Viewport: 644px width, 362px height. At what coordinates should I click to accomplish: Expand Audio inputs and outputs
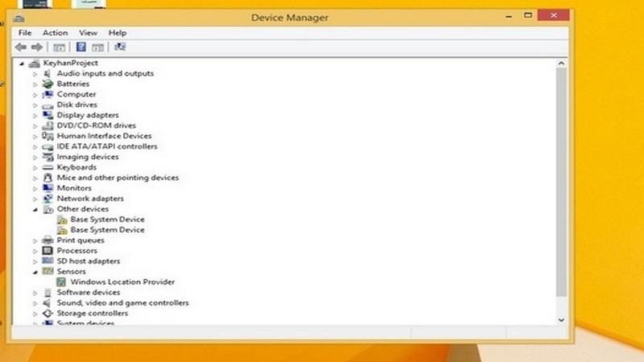point(35,74)
